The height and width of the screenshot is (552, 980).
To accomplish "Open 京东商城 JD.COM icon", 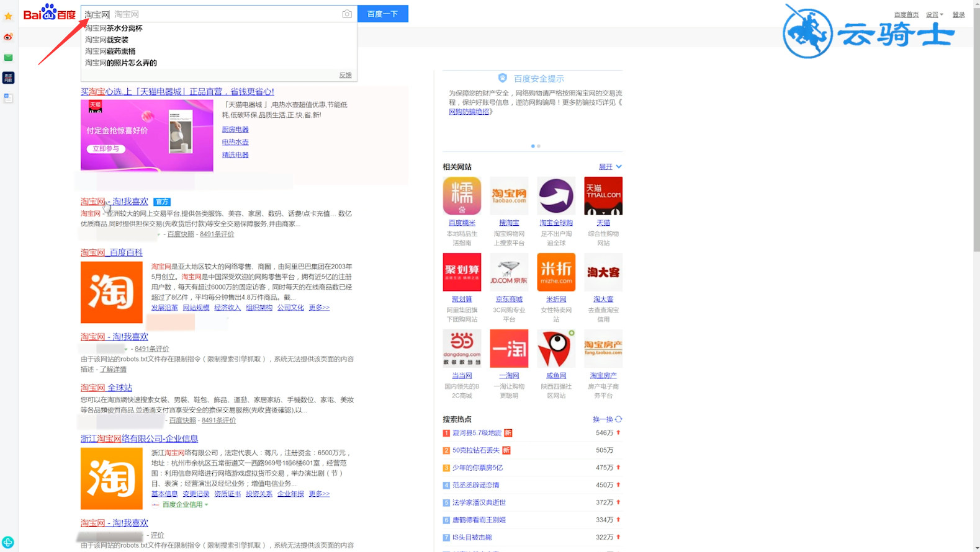I will tap(509, 272).
